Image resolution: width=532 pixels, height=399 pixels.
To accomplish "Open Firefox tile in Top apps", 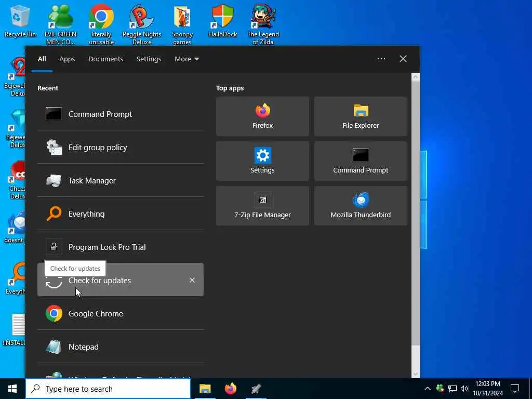I will 262,116.
